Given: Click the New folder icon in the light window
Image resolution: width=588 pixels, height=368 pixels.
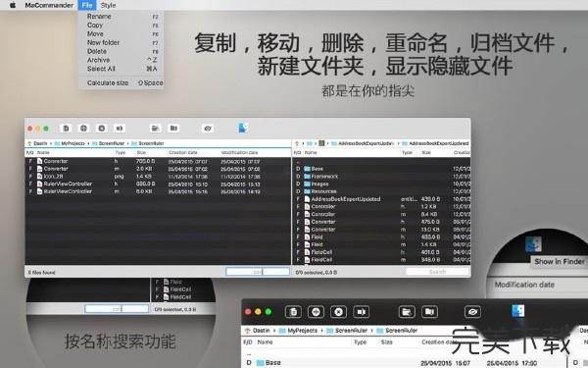Looking at the screenshot, I should (155, 129).
